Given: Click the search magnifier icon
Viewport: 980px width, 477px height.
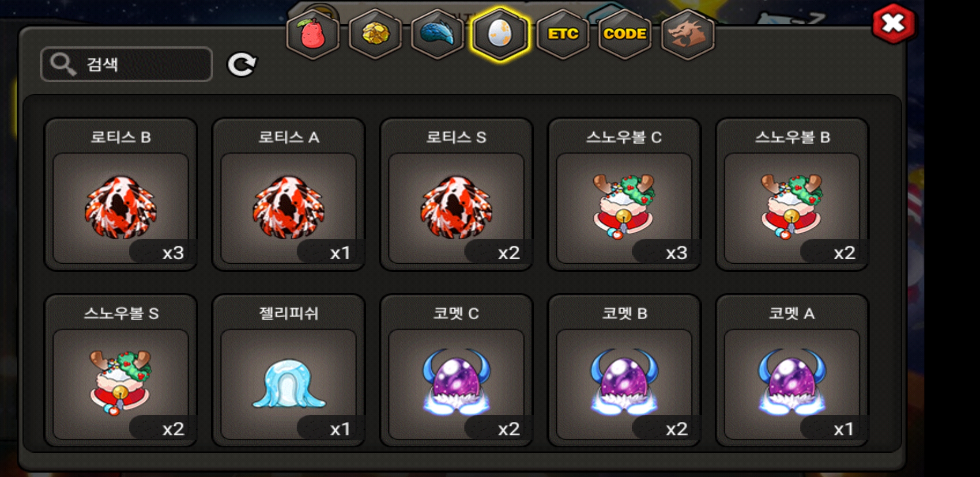Looking at the screenshot, I should coord(63,64).
